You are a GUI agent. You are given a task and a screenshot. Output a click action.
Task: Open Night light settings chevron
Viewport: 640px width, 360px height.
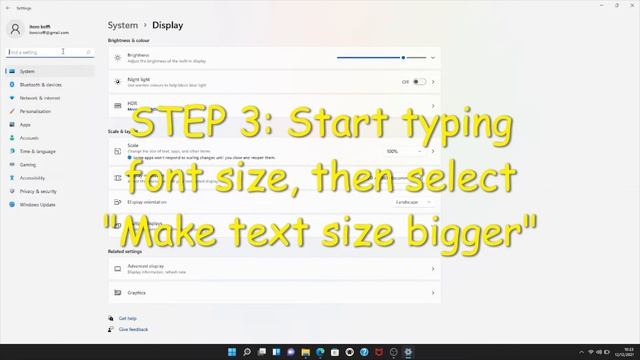(433, 82)
